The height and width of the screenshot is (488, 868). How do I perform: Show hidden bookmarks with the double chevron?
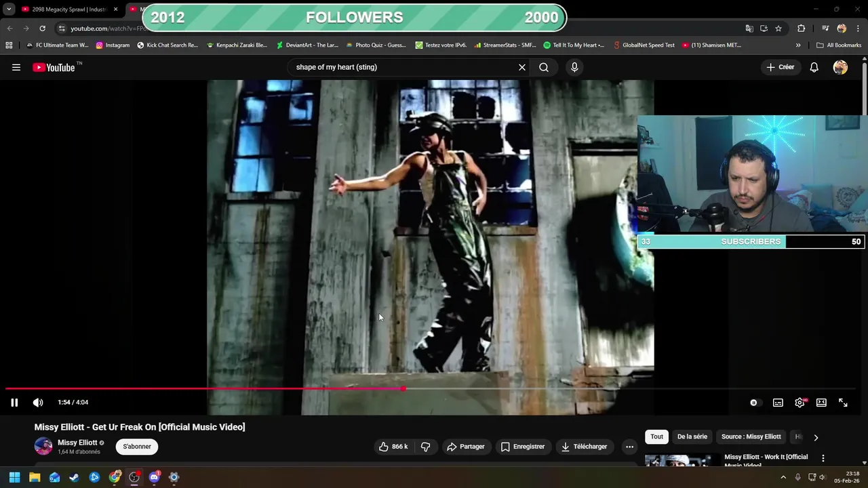(x=798, y=45)
